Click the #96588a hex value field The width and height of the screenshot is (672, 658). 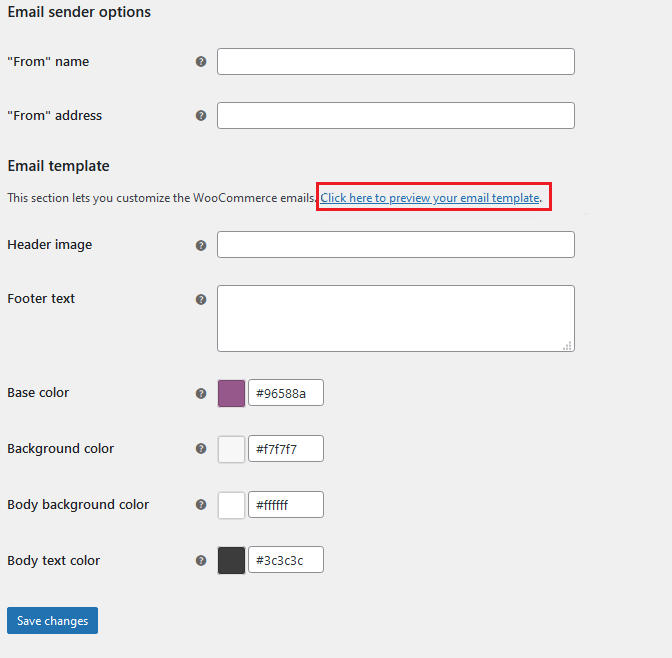tap(286, 393)
